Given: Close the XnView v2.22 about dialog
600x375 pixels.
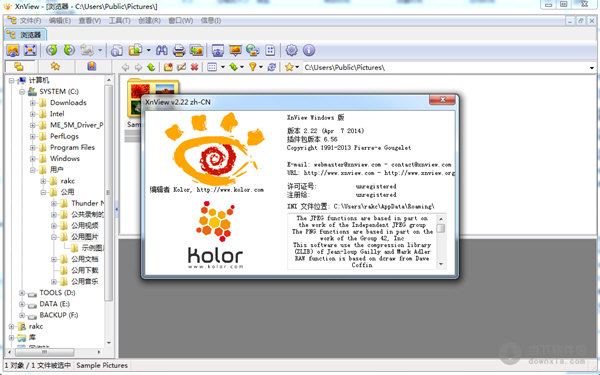Looking at the screenshot, I should [442, 100].
